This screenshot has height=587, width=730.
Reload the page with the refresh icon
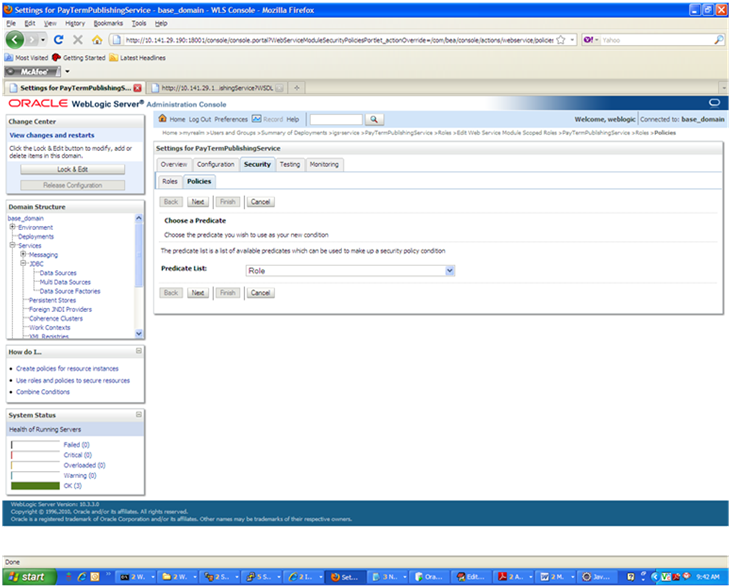click(x=59, y=40)
